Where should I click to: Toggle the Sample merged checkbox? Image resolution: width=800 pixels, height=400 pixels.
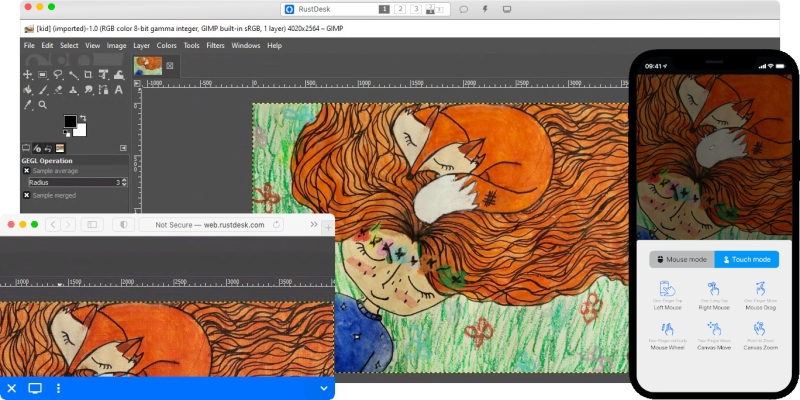point(27,195)
